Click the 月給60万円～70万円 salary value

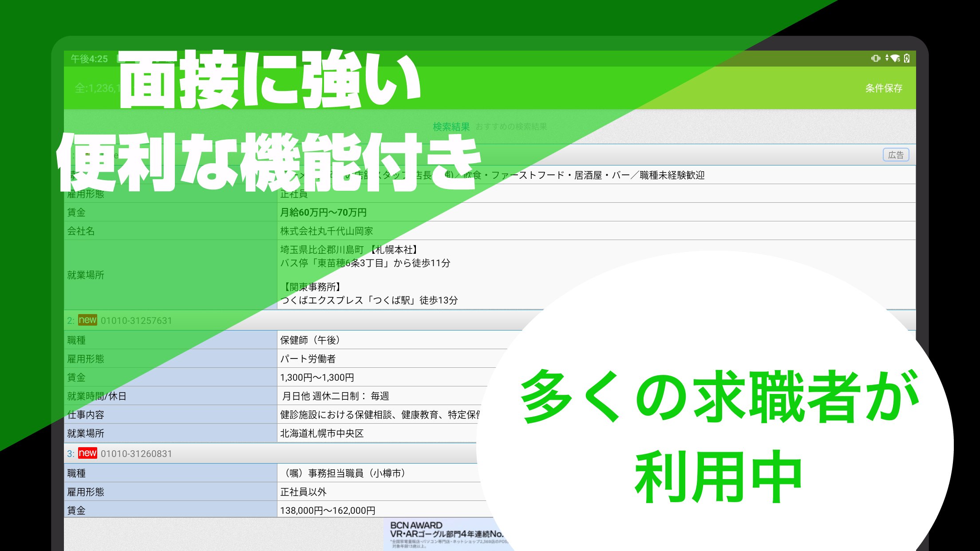[323, 213]
